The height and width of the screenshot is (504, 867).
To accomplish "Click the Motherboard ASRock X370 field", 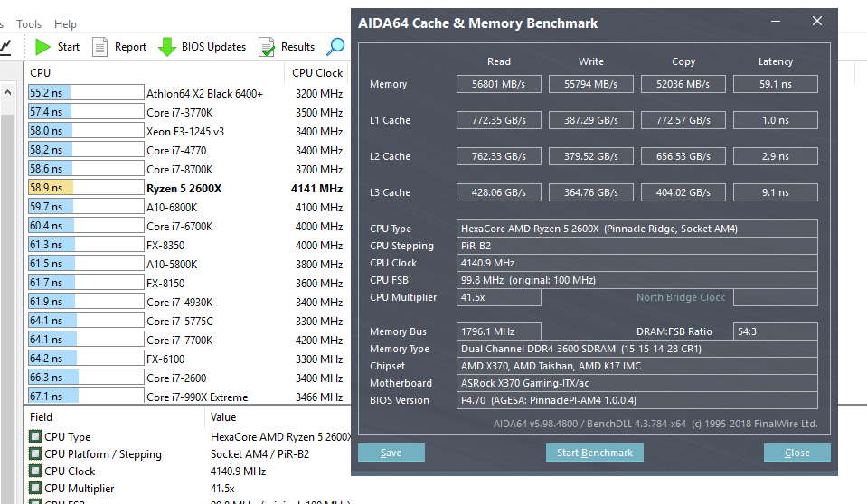I will 637,383.
